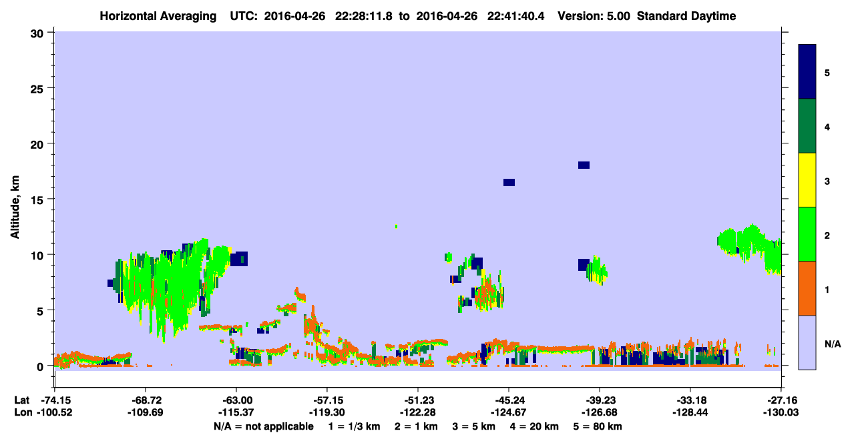Click the latitude value -39.23
The width and height of the screenshot is (868, 445).
pos(600,400)
